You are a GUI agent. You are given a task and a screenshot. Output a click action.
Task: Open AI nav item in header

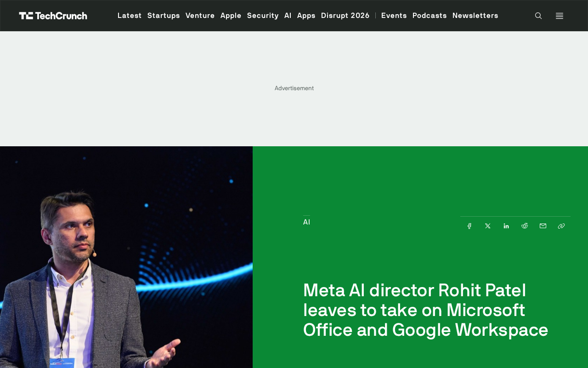coord(288,16)
